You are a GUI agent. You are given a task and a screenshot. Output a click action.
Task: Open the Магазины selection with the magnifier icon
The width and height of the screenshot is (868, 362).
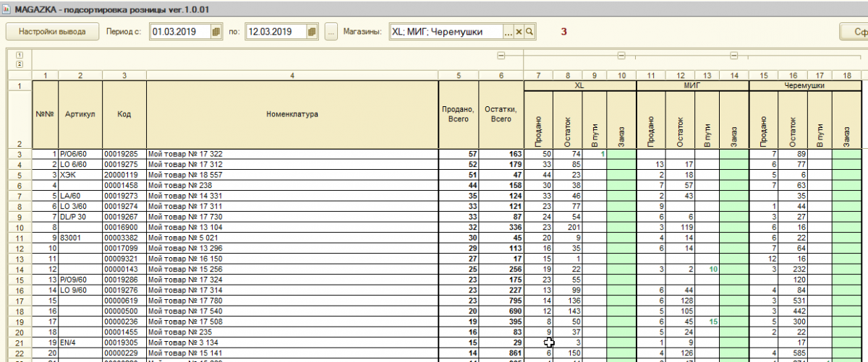(529, 32)
